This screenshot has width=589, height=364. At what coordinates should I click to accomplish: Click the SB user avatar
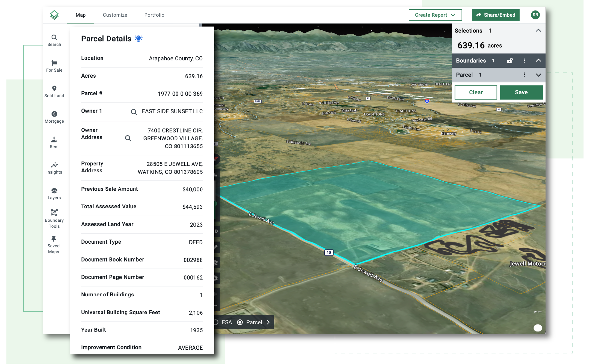point(535,15)
